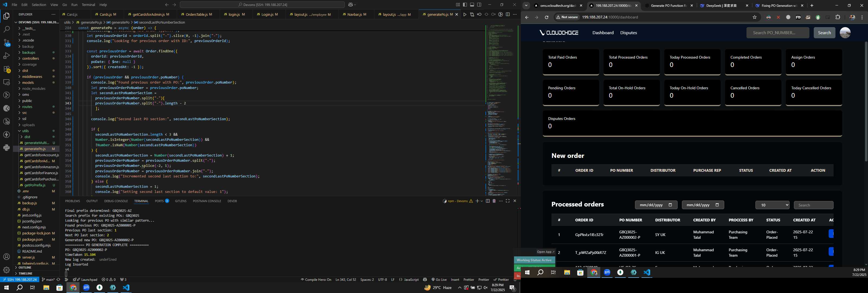Open the rows-per-page dropdown showing 10
The height and width of the screenshot is (293, 868).
point(772,205)
